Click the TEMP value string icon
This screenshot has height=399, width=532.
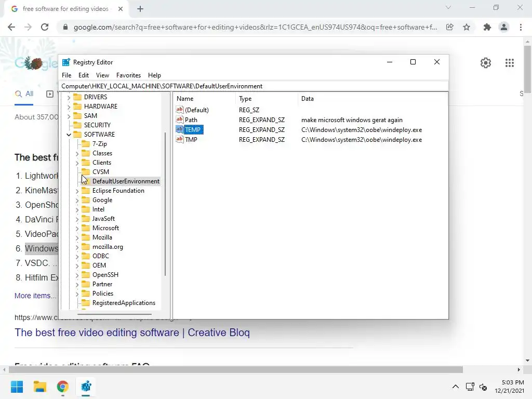[x=179, y=129]
